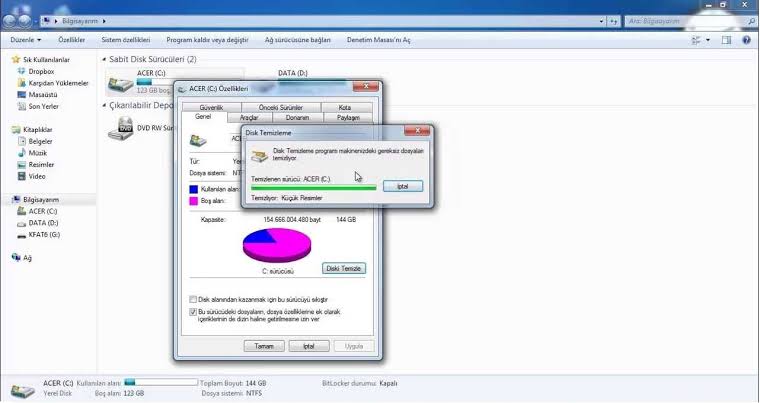
Task: Click Disk Temizleme dialog disk icon
Action: coord(259,156)
